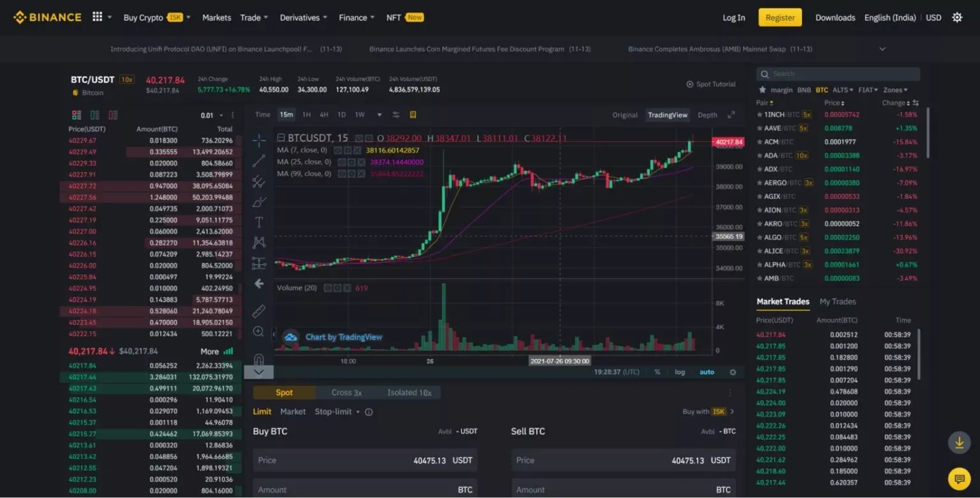Switch to My Trades tab
The image size is (980, 498).
tap(838, 302)
